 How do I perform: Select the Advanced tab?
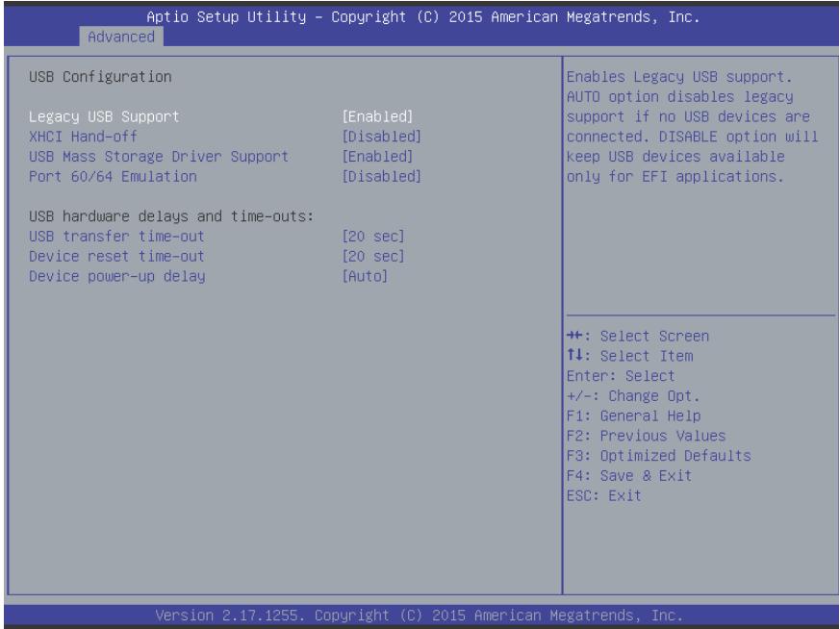coord(121,37)
